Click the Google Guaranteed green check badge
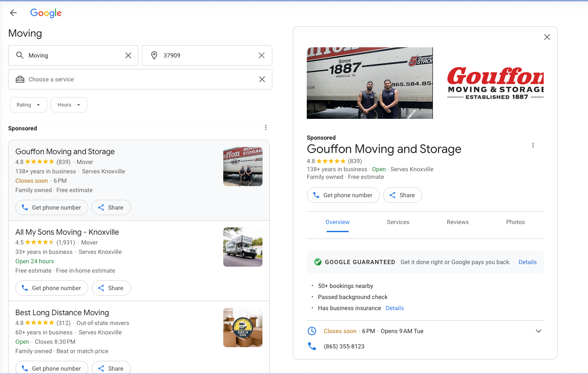588x374 pixels. click(318, 262)
